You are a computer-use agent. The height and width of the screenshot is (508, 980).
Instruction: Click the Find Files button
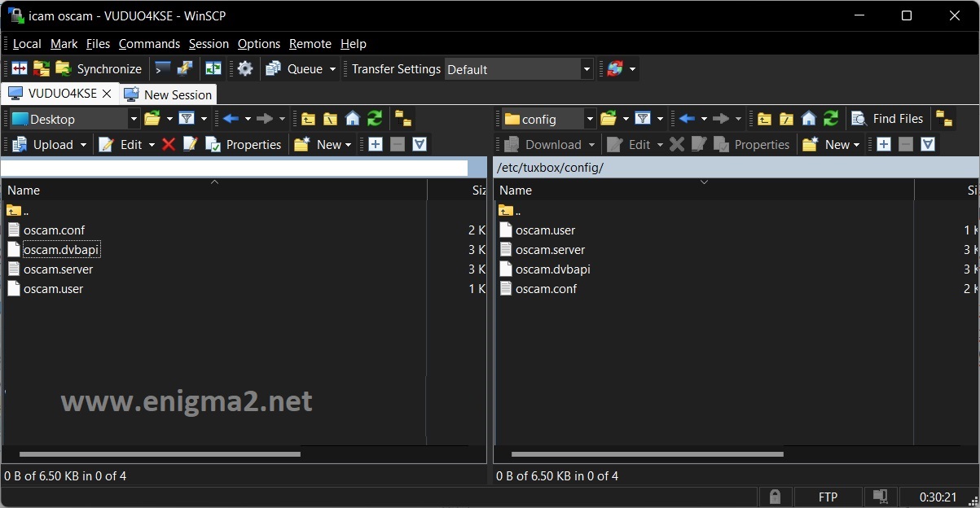click(887, 119)
